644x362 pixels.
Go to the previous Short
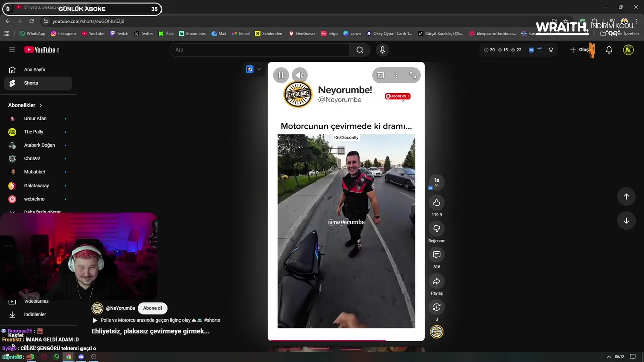(x=626, y=197)
